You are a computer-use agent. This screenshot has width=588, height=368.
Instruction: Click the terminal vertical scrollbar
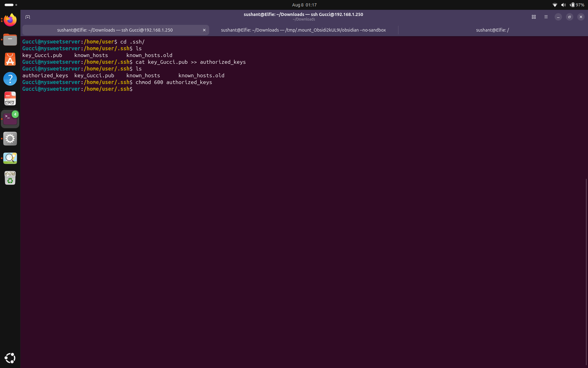(586, 273)
